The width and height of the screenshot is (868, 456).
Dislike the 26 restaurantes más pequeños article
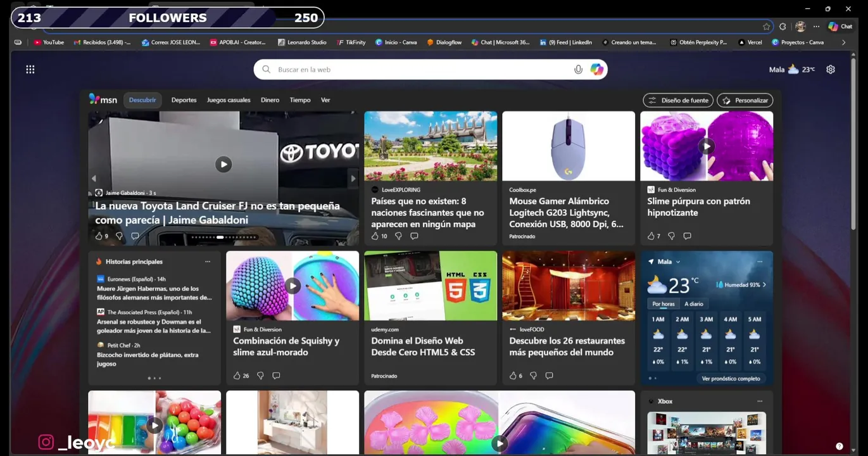[533, 376]
